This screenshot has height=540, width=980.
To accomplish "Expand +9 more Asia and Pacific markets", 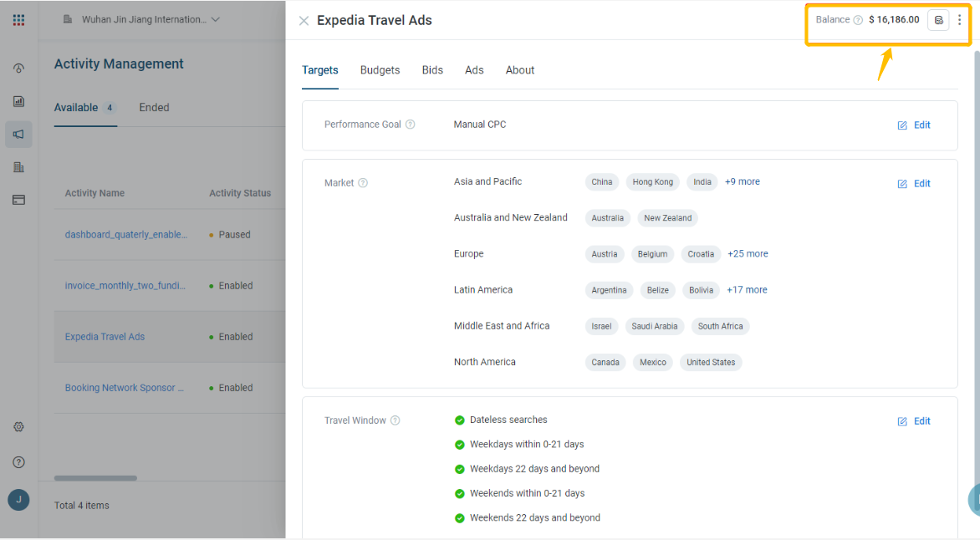I will tap(743, 182).
